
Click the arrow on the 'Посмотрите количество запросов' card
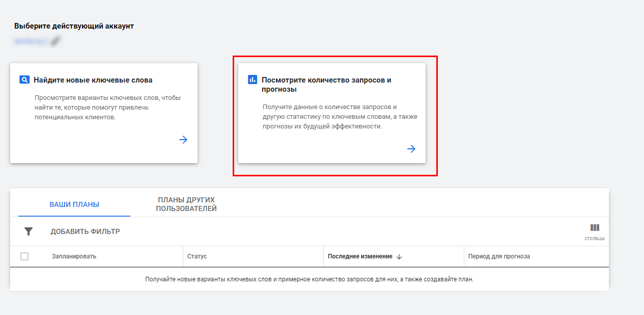(x=411, y=149)
